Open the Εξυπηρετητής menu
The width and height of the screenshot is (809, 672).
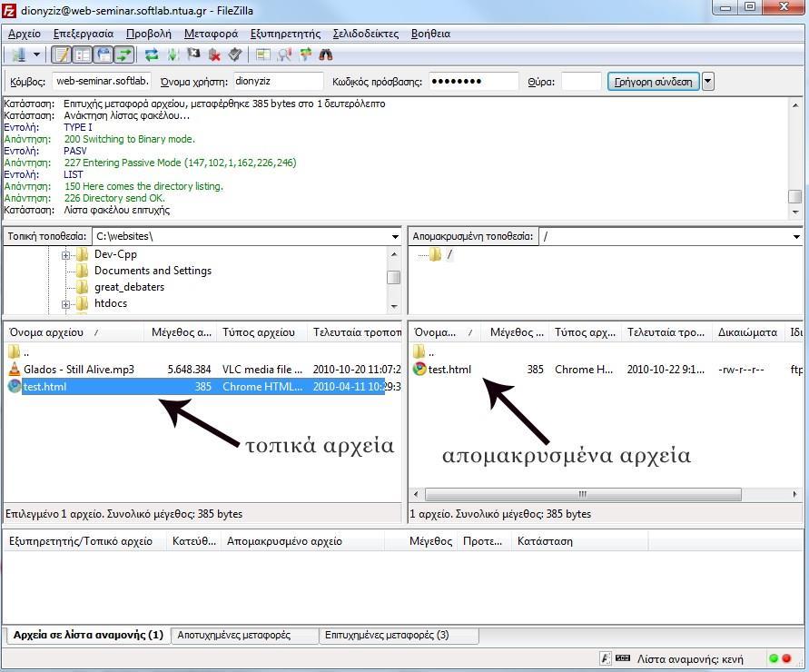285,34
